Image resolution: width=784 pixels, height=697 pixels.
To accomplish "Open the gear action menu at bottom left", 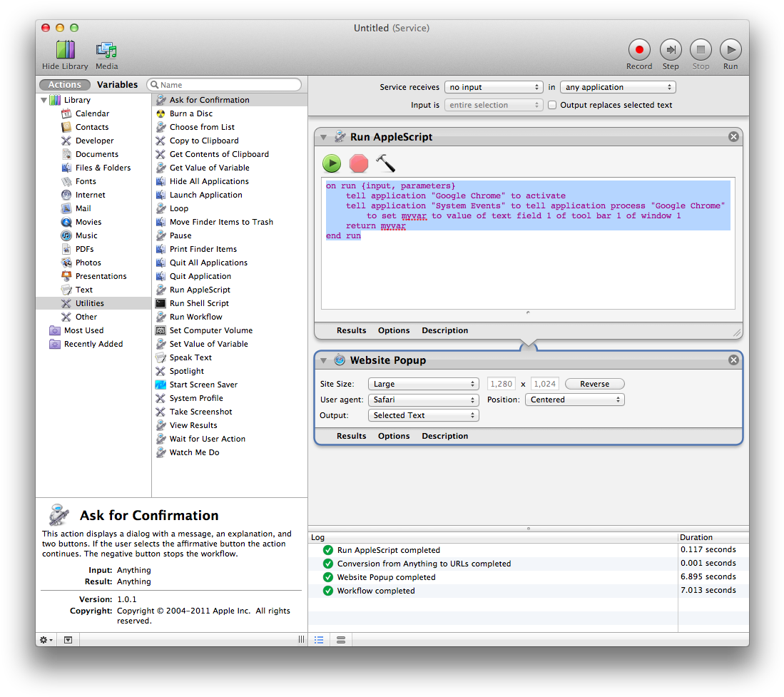I will coord(44,640).
